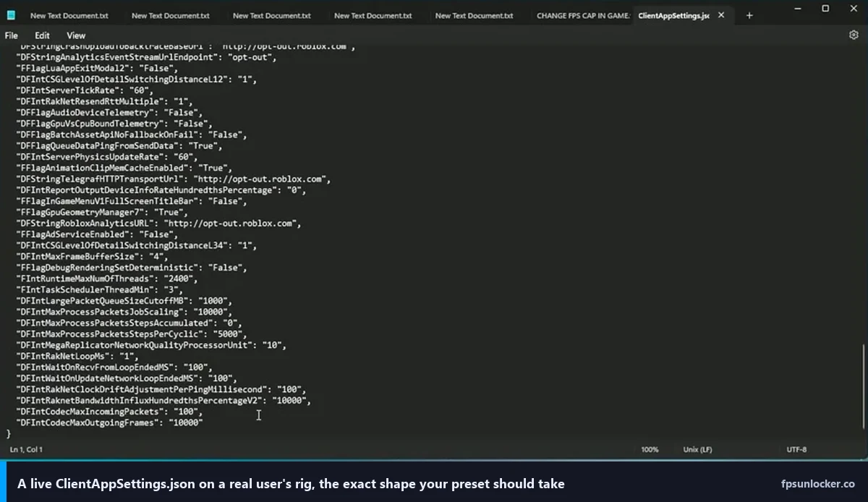The image size is (868, 502).
Task: Click FFlagDebugRenderingSetDeterministic line
Action: [x=132, y=268]
